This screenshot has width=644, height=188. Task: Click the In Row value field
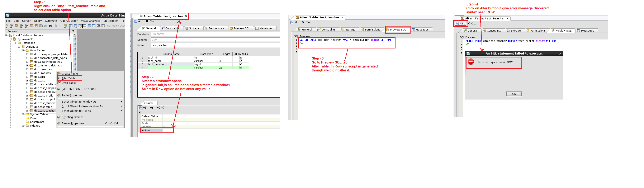pos(221,131)
